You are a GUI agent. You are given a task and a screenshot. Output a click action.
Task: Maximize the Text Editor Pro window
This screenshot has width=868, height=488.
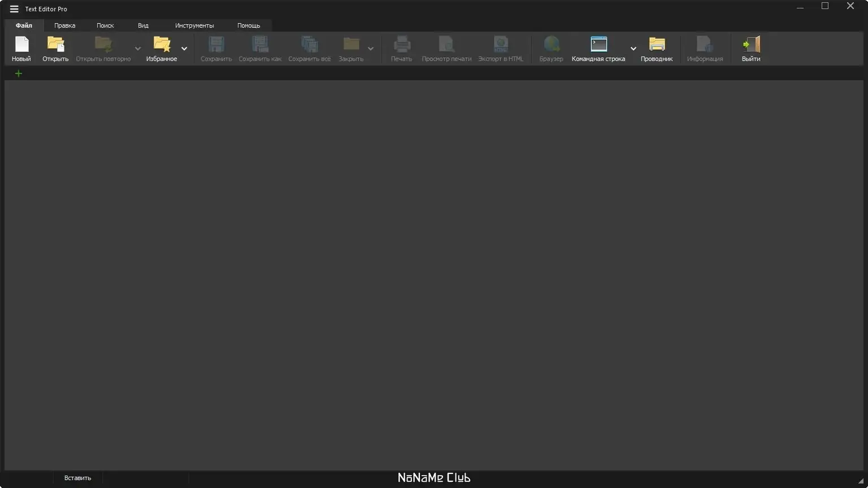pos(825,6)
